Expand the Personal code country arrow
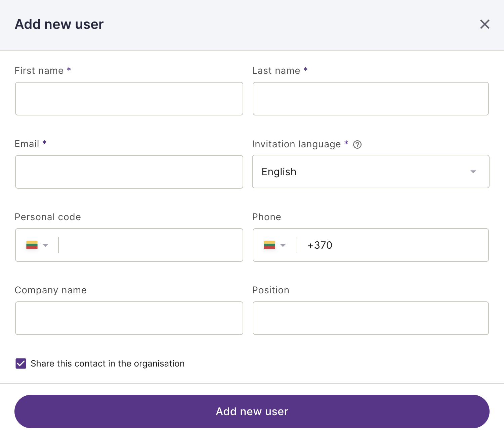The height and width of the screenshot is (437, 504). tap(45, 245)
